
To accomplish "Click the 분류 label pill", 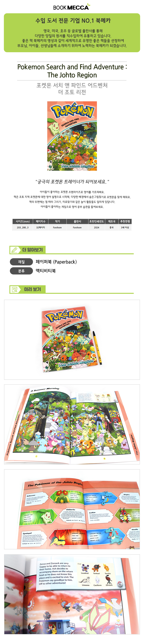I will click(21, 271).
